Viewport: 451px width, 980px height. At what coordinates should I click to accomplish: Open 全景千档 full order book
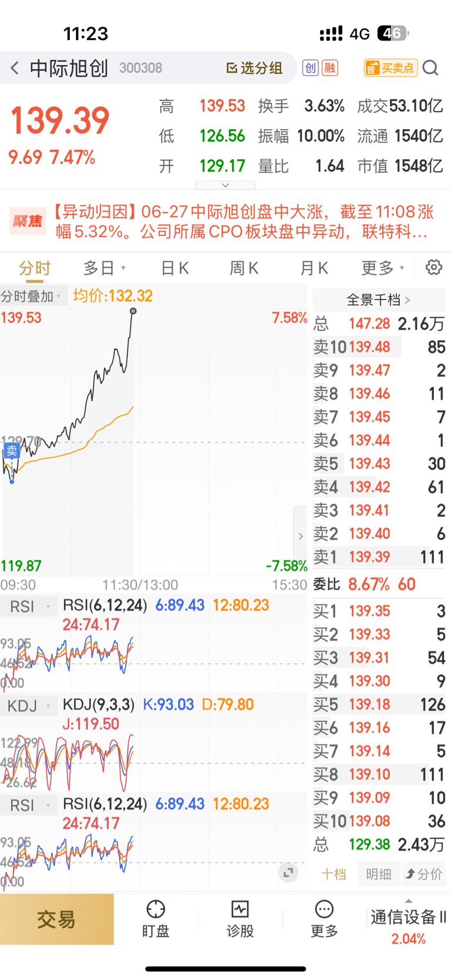click(x=378, y=300)
